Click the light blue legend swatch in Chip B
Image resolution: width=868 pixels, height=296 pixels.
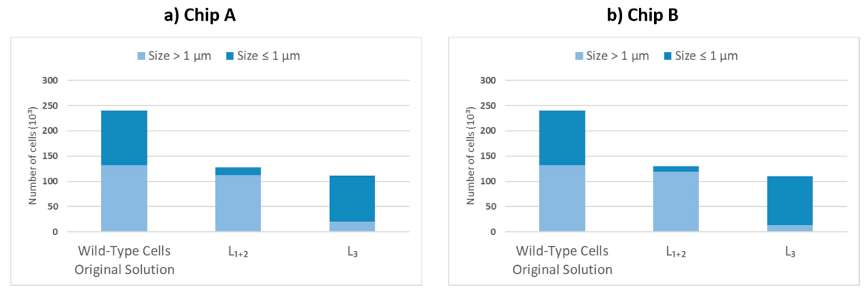(x=579, y=56)
